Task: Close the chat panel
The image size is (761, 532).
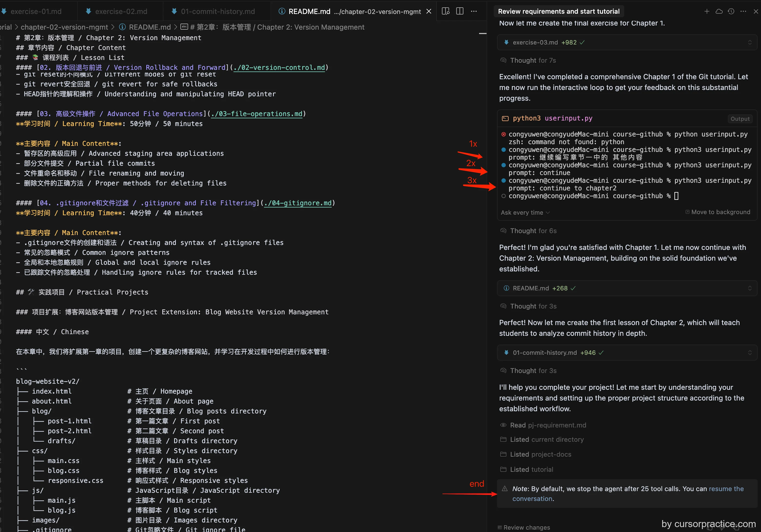Action: [756, 11]
